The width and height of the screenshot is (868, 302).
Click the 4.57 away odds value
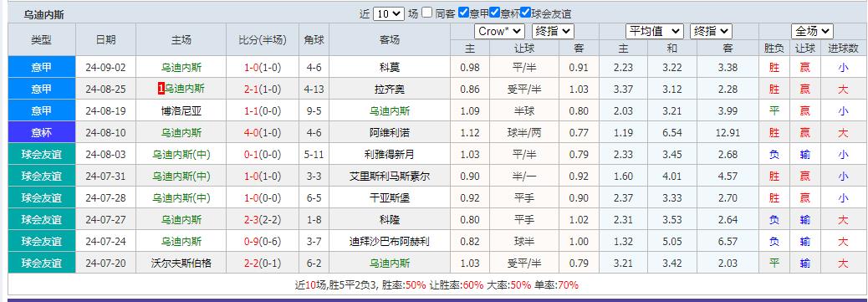tap(728, 177)
